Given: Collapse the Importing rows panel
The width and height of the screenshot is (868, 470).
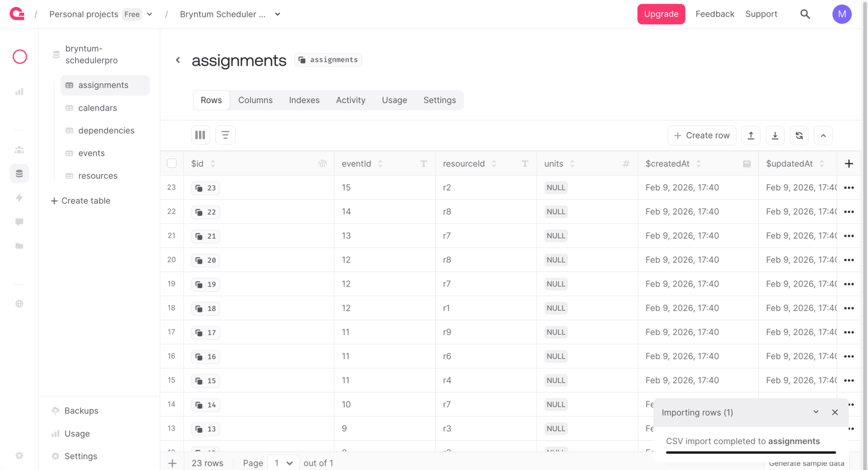Looking at the screenshot, I should pos(816,412).
